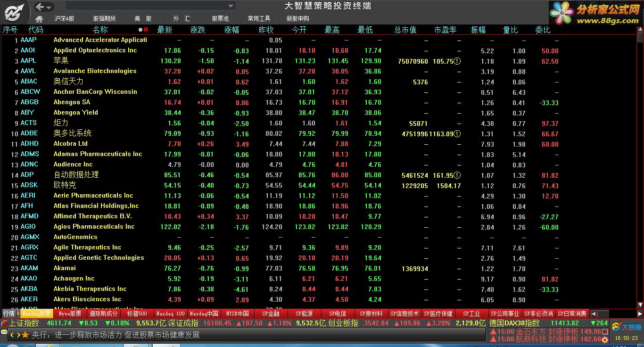Viewport: 644px width, 347px height.
Task: Click the Dazhihui logo icon at top left
Action: pos(14,12)
